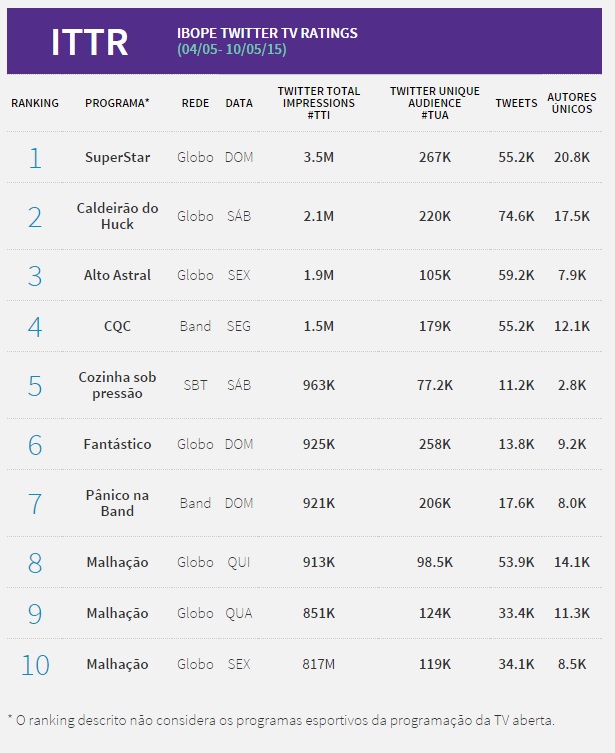Screen dimensions: 615x753
Task: Click the REDE column header
Action: pyautogui.click(x=195, y=103)
